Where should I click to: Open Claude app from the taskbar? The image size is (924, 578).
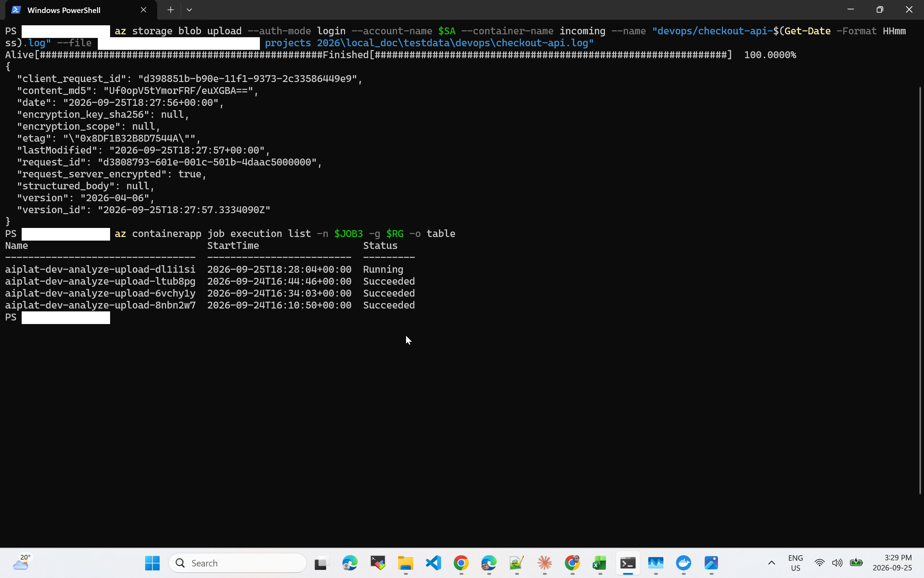[x=544, y=563]
